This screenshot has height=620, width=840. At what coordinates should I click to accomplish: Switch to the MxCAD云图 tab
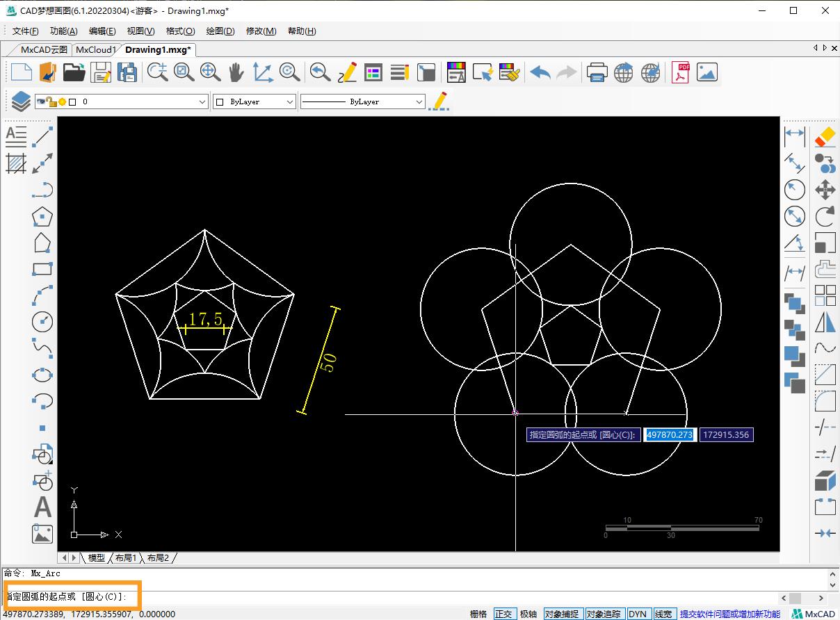(44, 49)
